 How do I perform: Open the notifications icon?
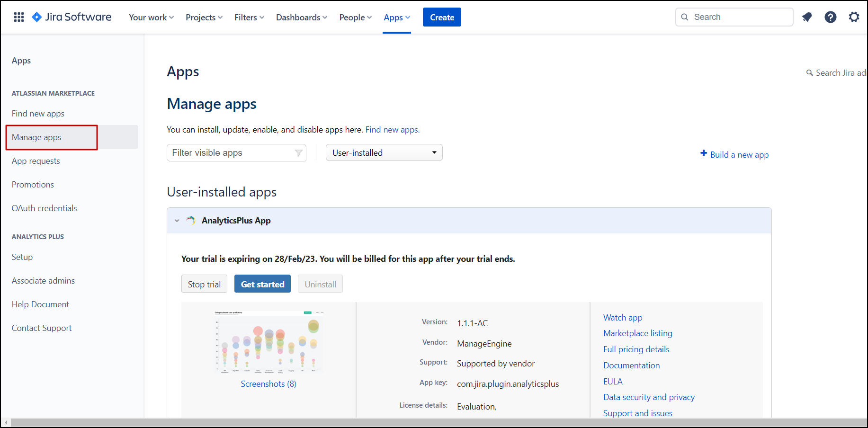807,18
